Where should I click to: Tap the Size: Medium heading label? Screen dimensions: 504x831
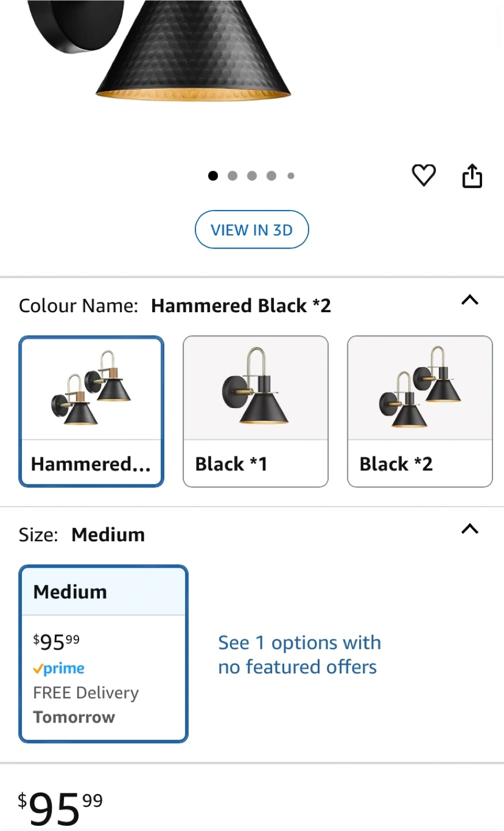pos(82,535)
